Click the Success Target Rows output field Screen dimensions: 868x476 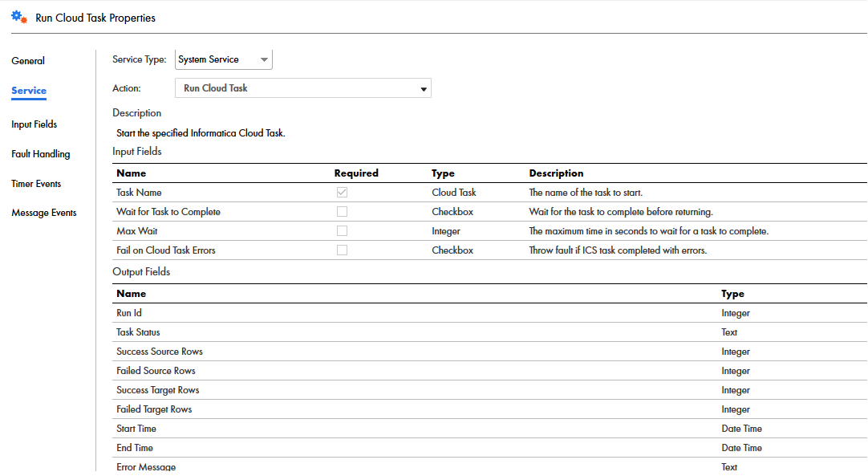tap(158, 390)
